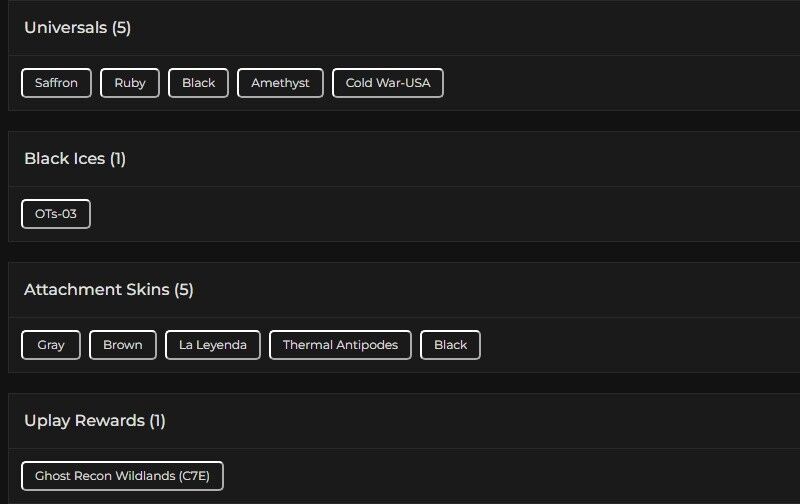The width and height of the screenshot is (800, 504).
Task: Click the Gray attachment skin tag
Action: [51, 345]
